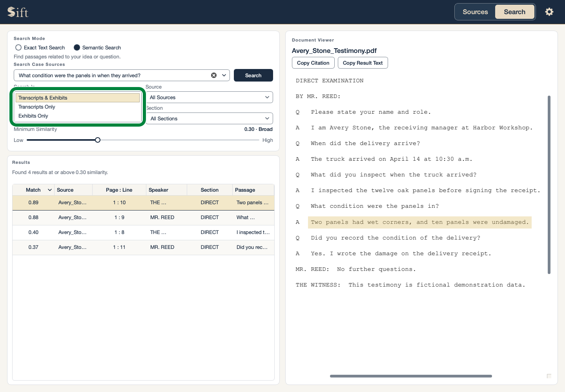Expand the search query history chevron
This screenshot has height=392, width=565.
pos(224,75)
